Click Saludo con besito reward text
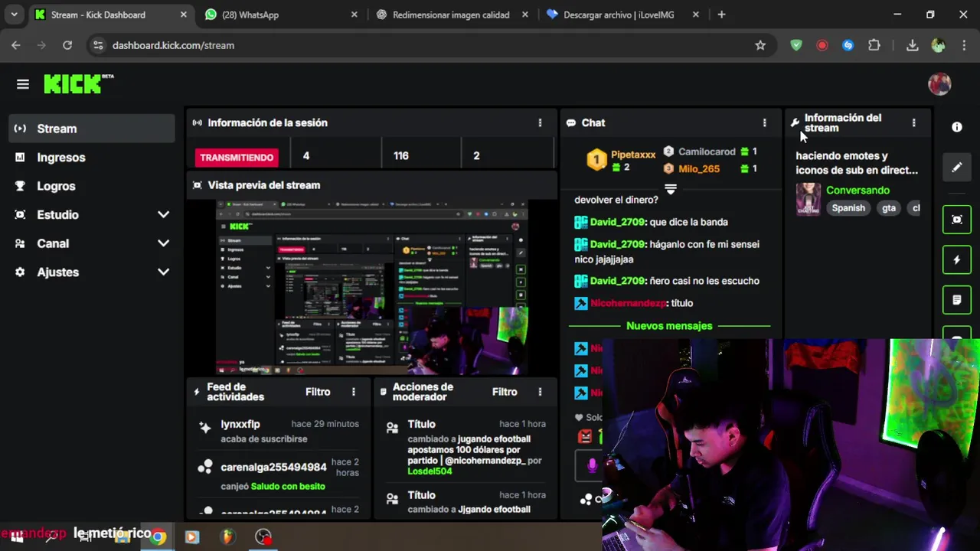The width and height of the screenshot is (980, 551). tap(288, 487)
